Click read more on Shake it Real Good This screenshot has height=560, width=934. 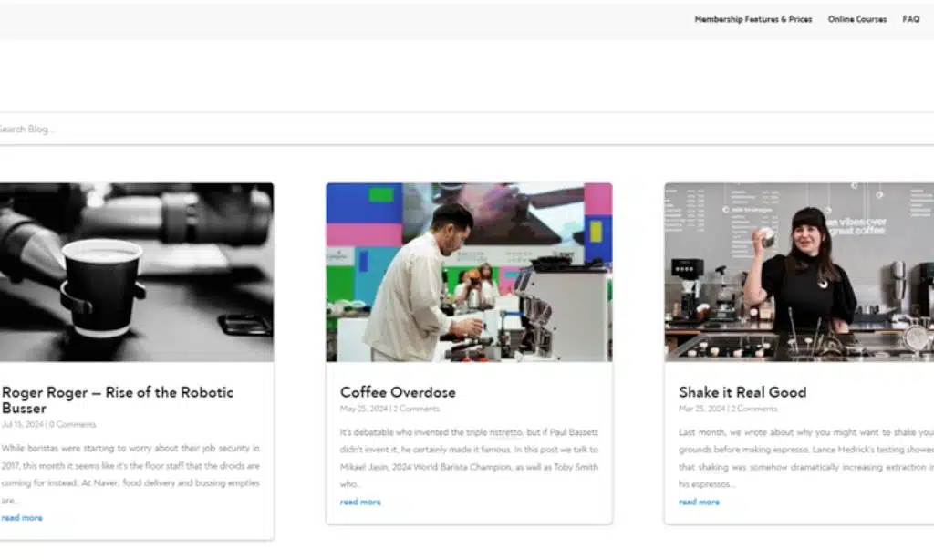(699, 501)
